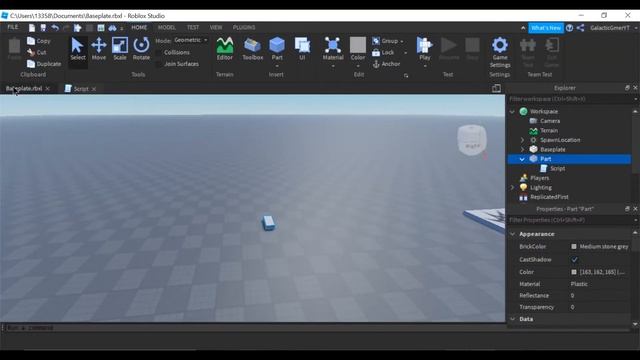Open the GalacticGmerYT account menu
The height and width of the screenshot is (360, 640).
tap(612, 28)
